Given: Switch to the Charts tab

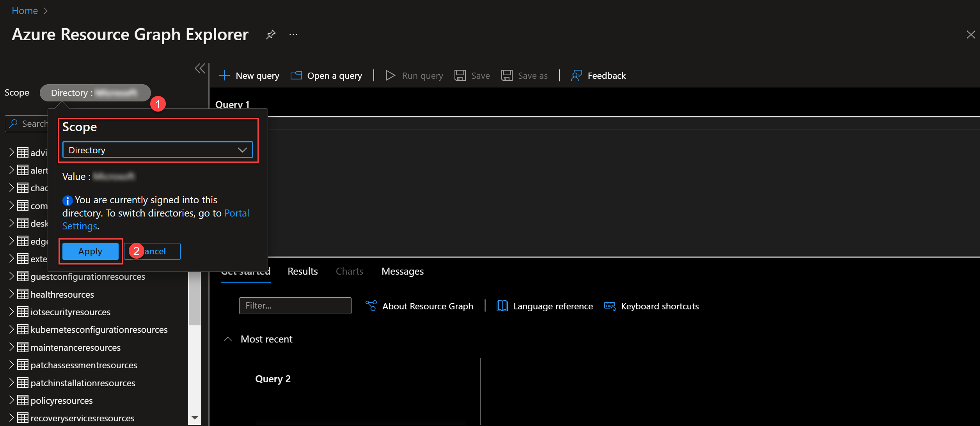Looking at the screenshot, I should (350, 272).
